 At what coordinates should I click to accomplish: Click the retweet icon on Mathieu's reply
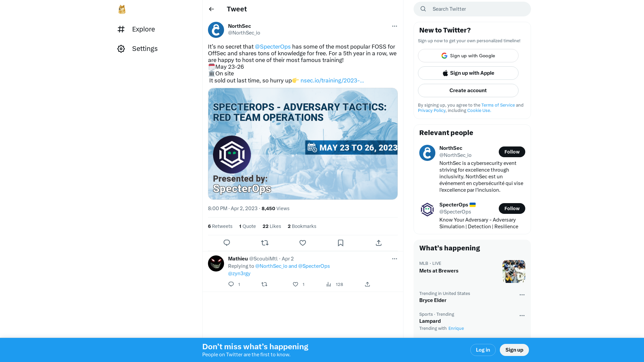265,284
